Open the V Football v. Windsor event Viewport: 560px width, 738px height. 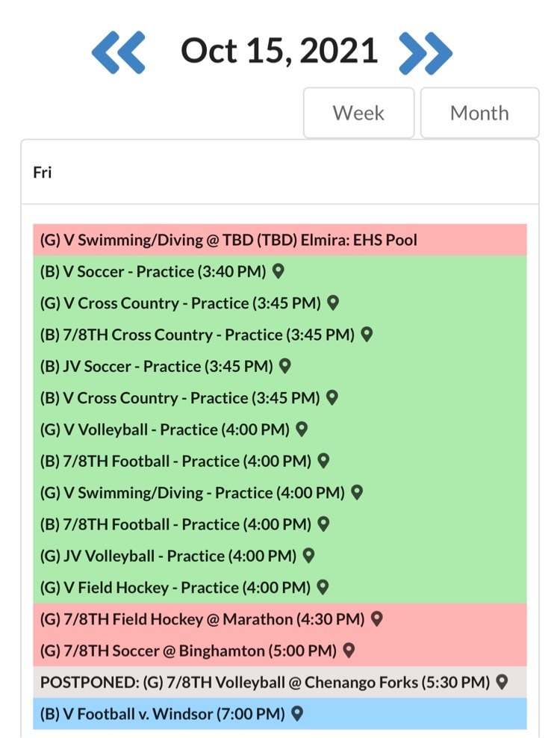[x=162, y=714]
